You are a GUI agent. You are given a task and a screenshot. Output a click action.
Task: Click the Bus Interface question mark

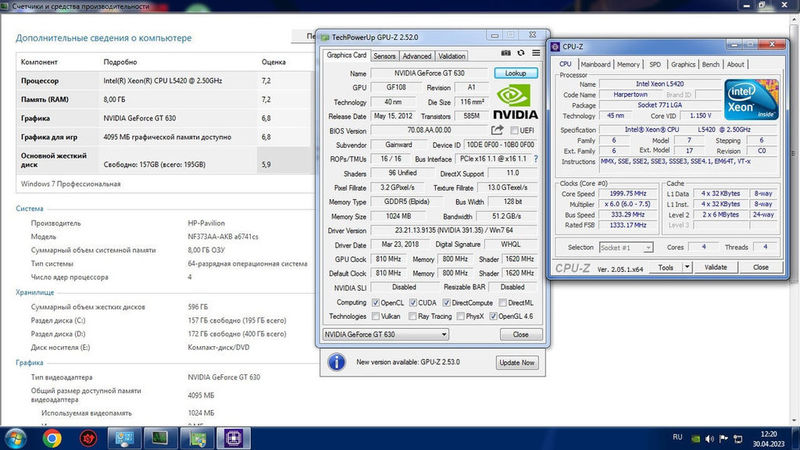535,159
